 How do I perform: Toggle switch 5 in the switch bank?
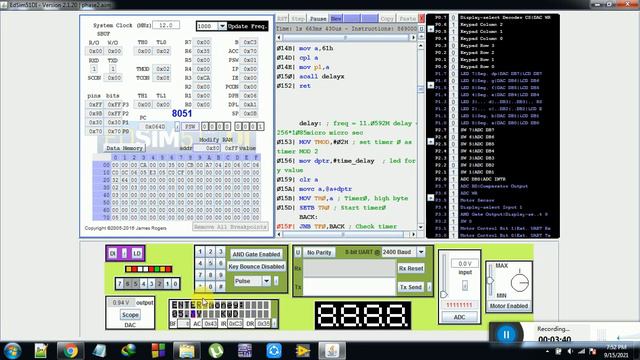tap(136, 283)
